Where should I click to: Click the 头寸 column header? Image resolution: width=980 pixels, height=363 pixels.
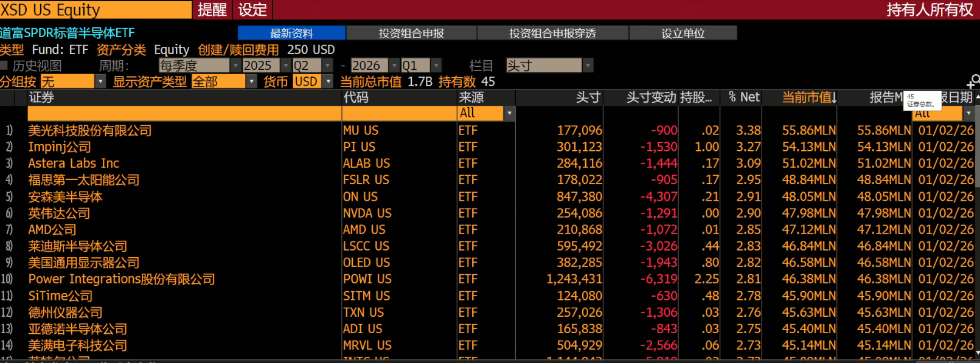[588, 97]
